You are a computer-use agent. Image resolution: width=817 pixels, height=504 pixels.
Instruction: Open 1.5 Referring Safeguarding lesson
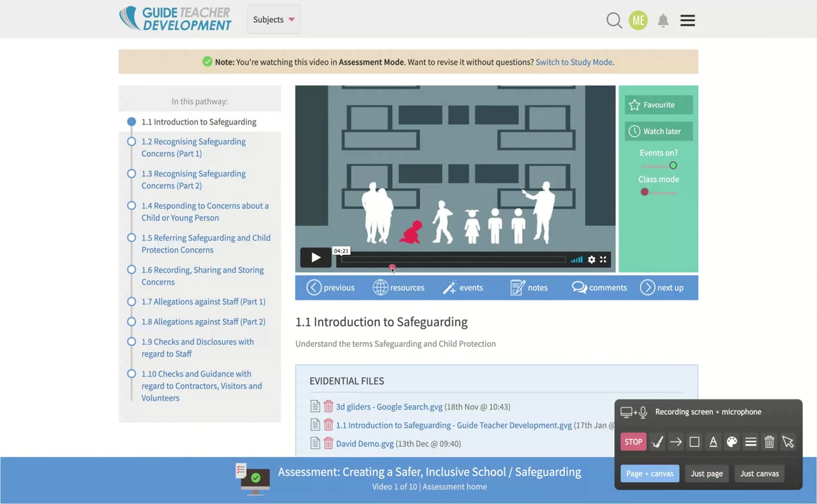point(206,244)
